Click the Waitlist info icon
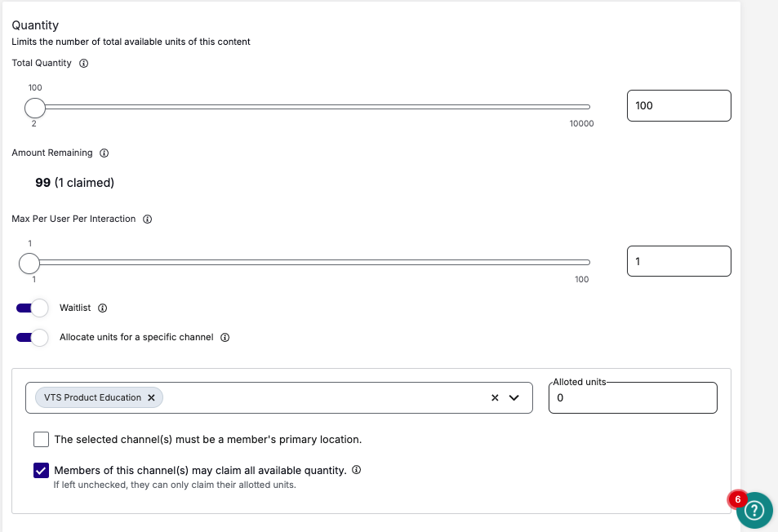 pyautogui.click(x=103, y=308)
